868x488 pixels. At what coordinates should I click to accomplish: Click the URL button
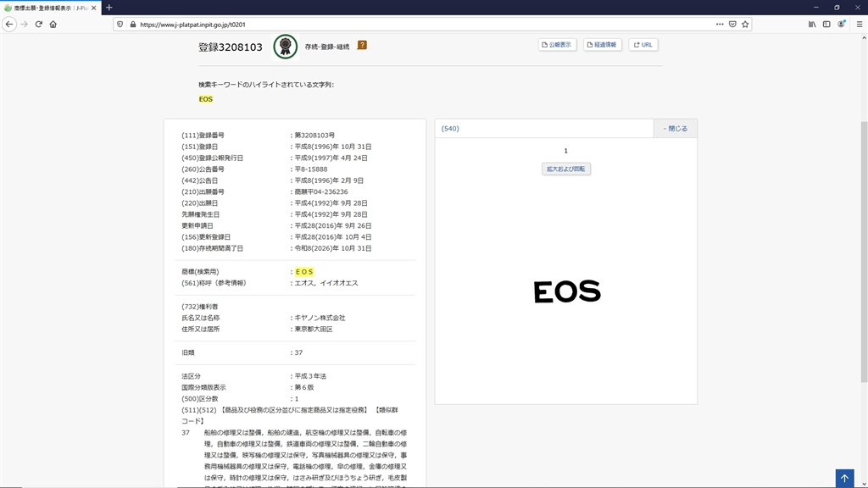pos(643,45)
